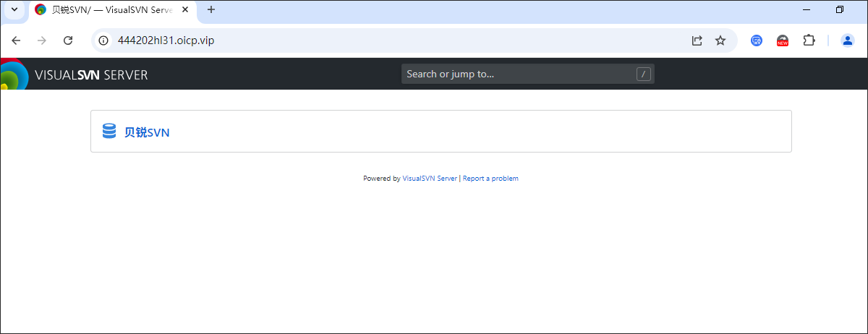Open the VisualSVN Server footer link
The image size is (868, 334).
coord(430,179)
